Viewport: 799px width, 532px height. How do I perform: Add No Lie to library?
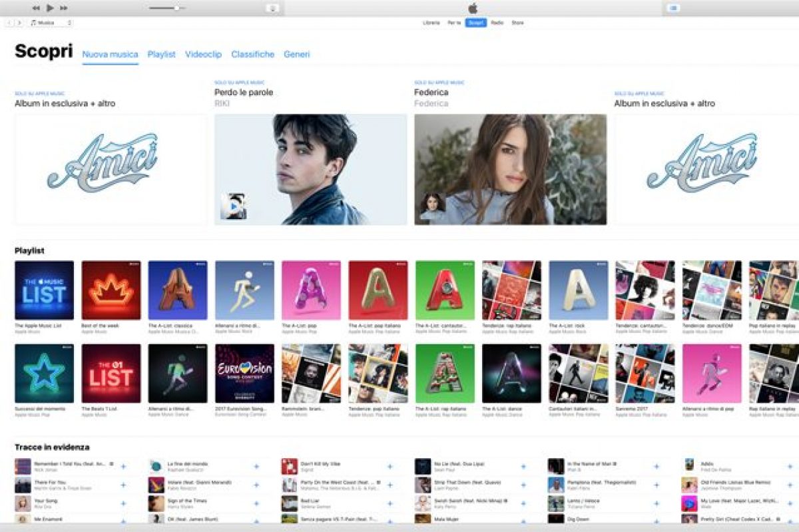coord(523,466)
